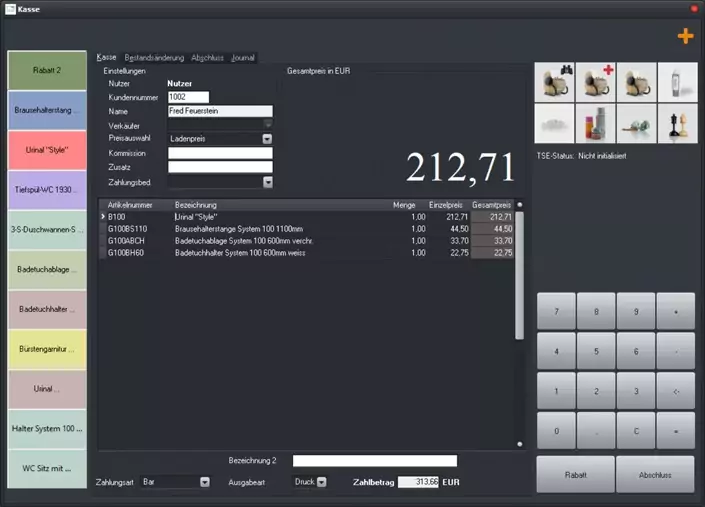The image size is (705, 507).
Task: Click the Name field with Fred Feuerstein
Action: pyautogui.click(x=220, y=111)
